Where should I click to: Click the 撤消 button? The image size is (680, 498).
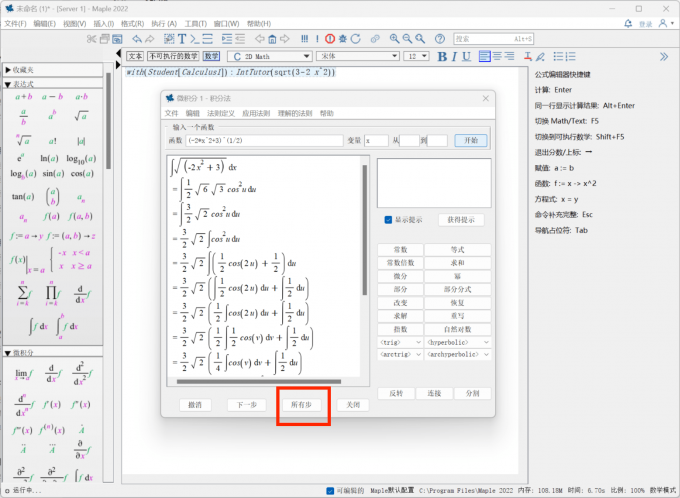coord(195,405)
